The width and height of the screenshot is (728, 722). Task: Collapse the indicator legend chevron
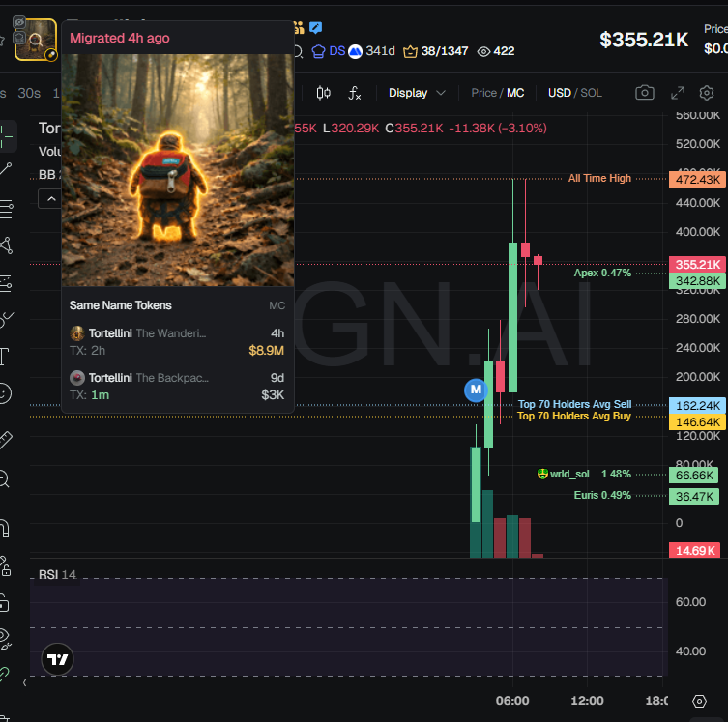(51, 199)
